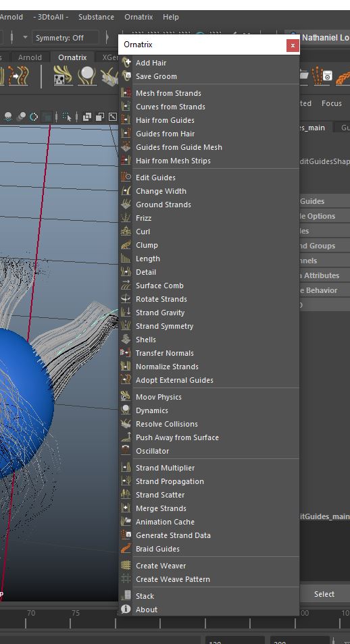Click the About info icon
Viewport: 350px width, 644px height.
pos(126,609)
